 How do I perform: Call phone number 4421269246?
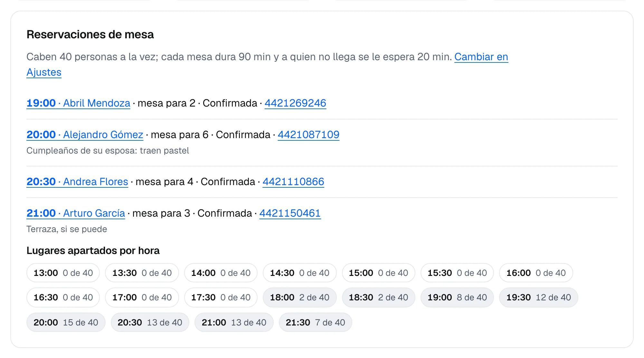click(295, 103)
